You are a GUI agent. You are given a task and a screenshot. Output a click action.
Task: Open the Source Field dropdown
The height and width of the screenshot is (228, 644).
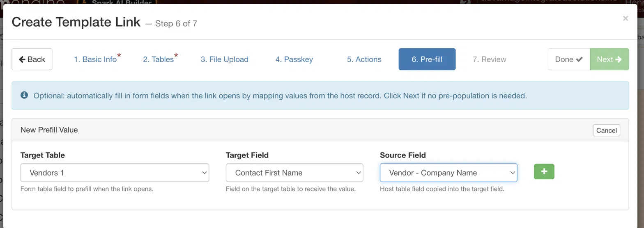448,173
